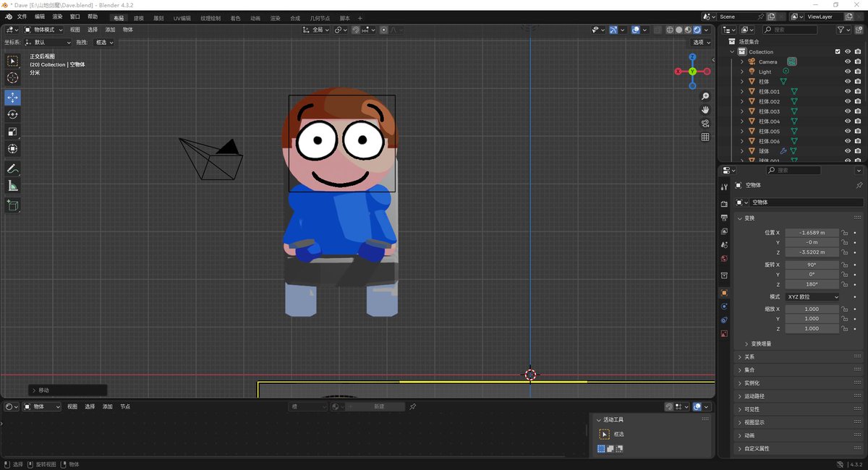Click the hand pan view icon
The width and height of the screenshot is (868, 470).
(705, 110)
